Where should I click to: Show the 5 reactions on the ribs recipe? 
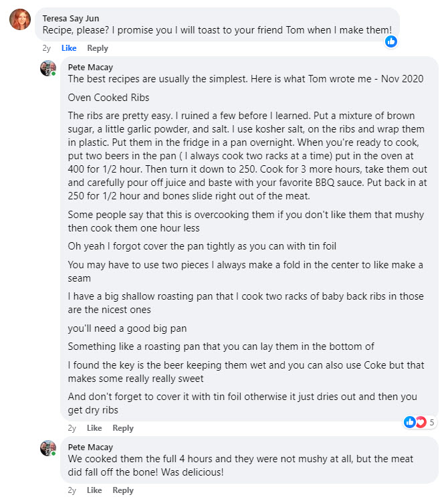[432, 422]
